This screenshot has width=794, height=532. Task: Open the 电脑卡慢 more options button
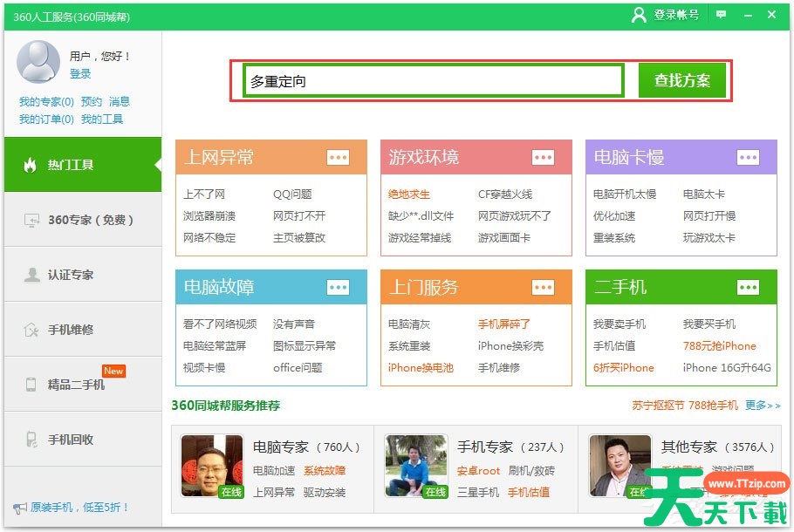pos(748,157)
